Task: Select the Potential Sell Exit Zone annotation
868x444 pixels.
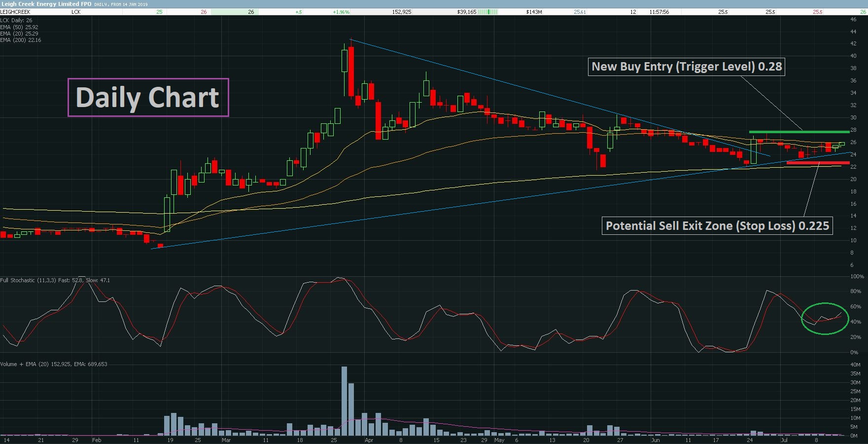Action: (717, 226)
